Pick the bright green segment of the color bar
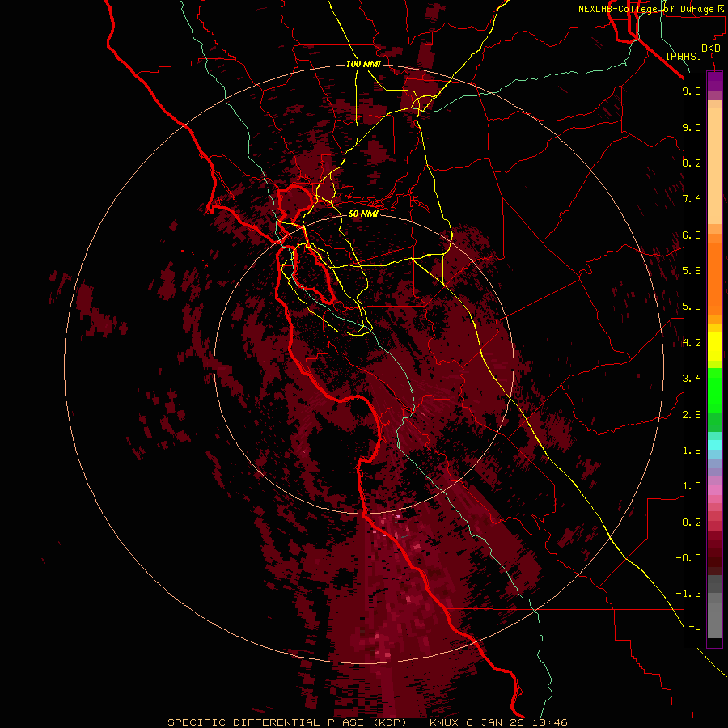 coord(714,390)
